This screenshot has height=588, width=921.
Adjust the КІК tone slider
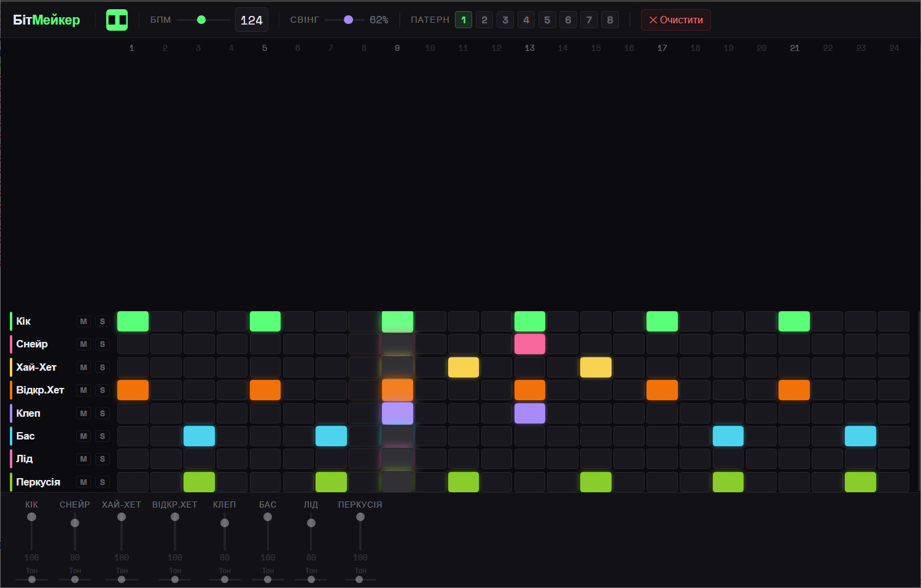(x=32, y=579)
